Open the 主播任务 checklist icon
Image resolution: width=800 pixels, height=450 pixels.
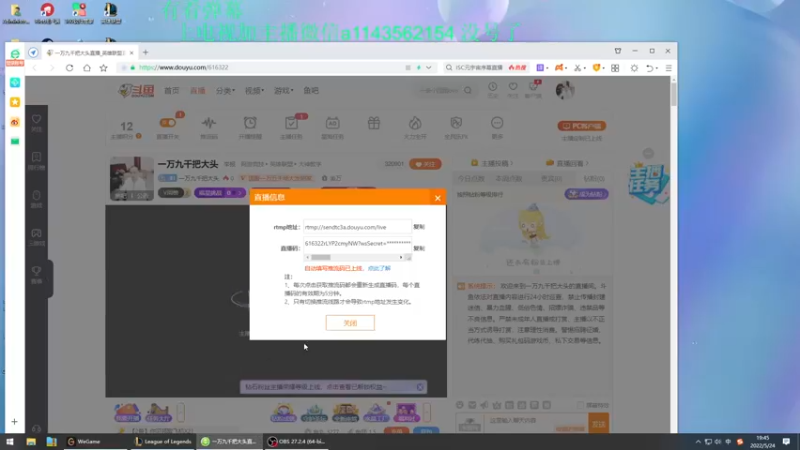pos(291,123)
